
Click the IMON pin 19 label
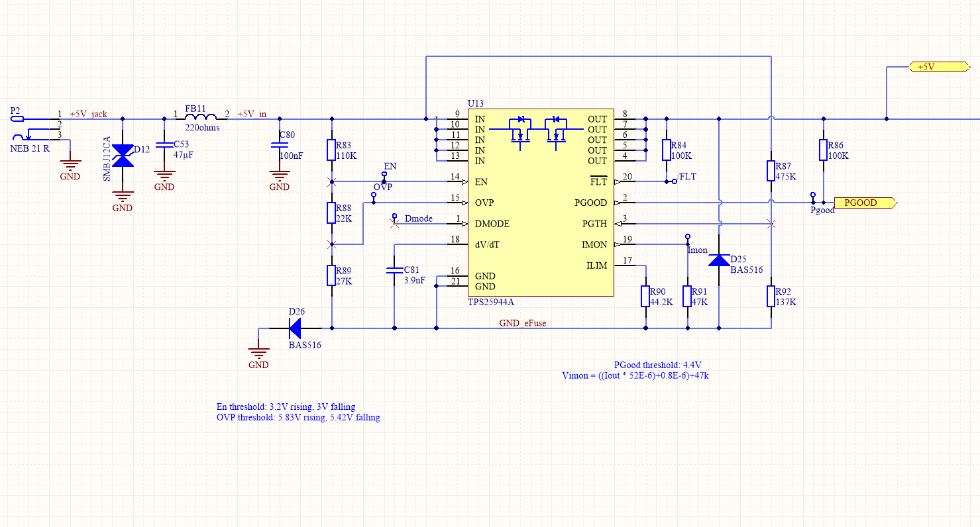pos(594,244)
